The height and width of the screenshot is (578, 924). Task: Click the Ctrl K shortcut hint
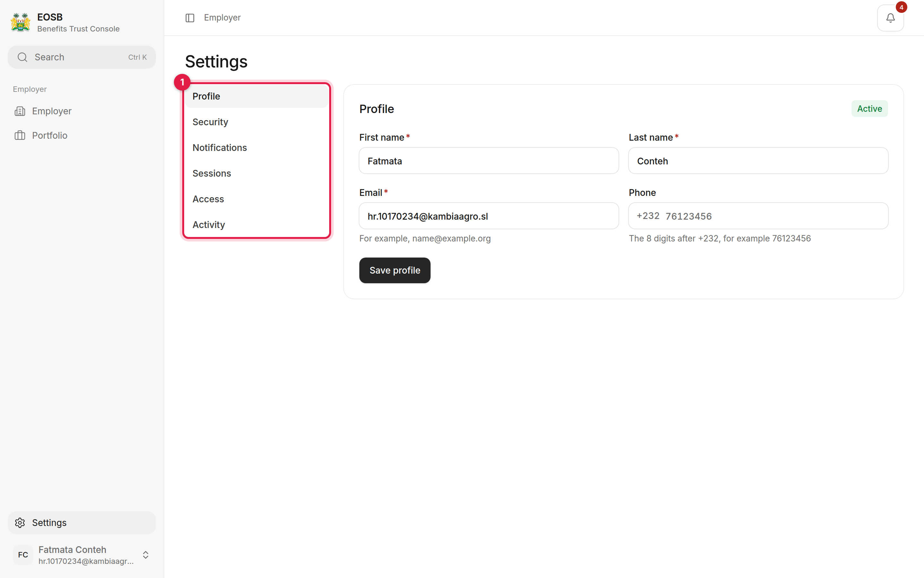point(137,57)
